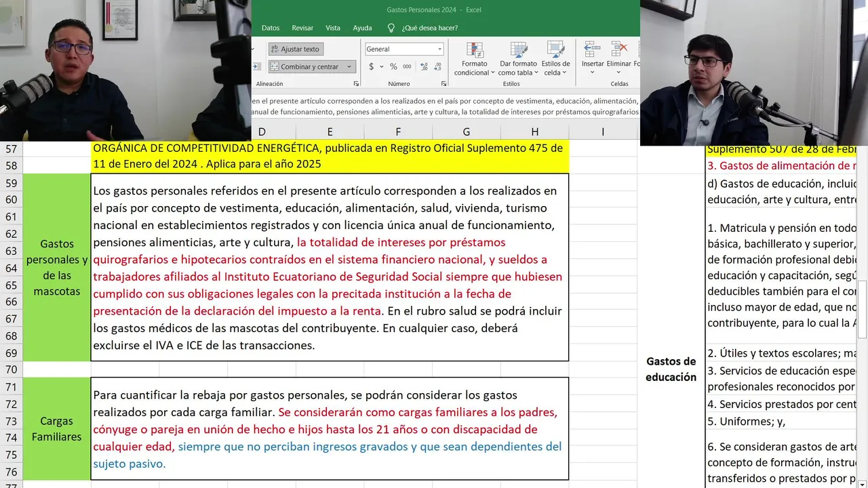Select row 63 header
The image size is (868, 488).
[x=11, y=251]
